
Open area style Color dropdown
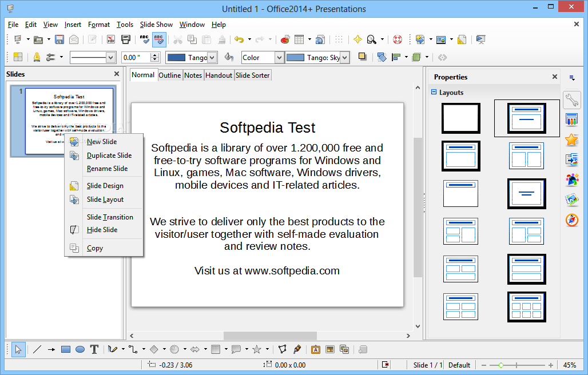[279, 57]
